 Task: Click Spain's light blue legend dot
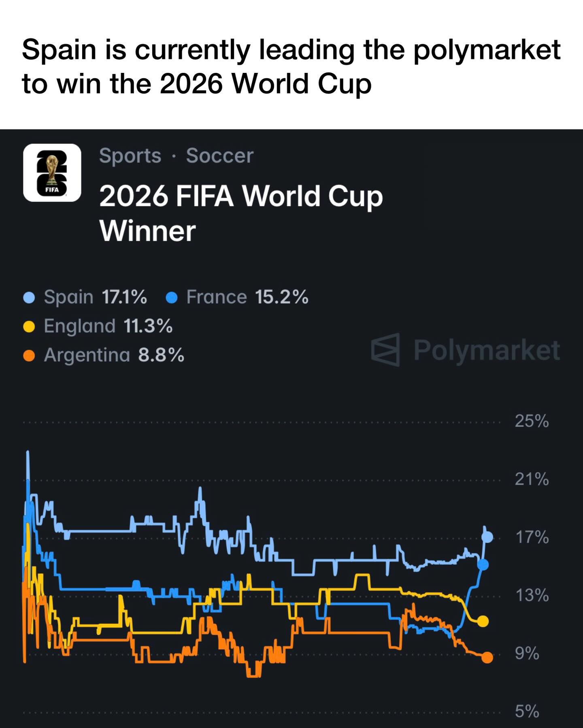pyautogui.click(x=29, y=298)
